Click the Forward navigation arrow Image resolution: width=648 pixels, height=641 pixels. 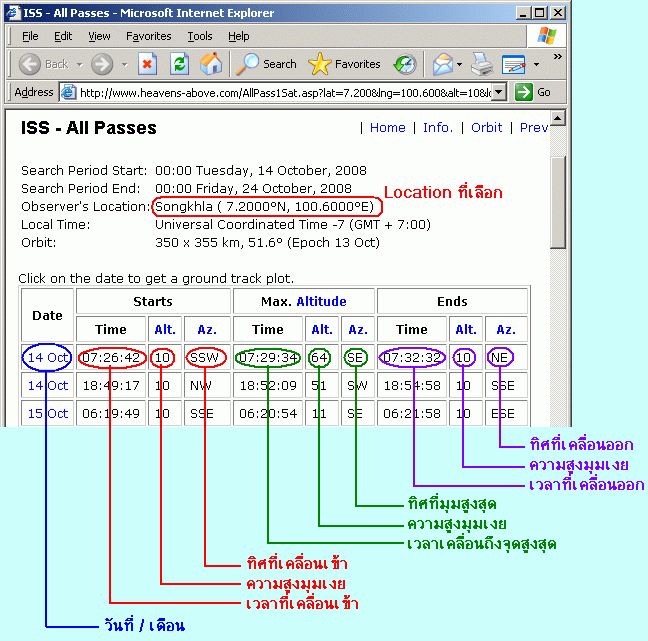(x=102, y=64)
